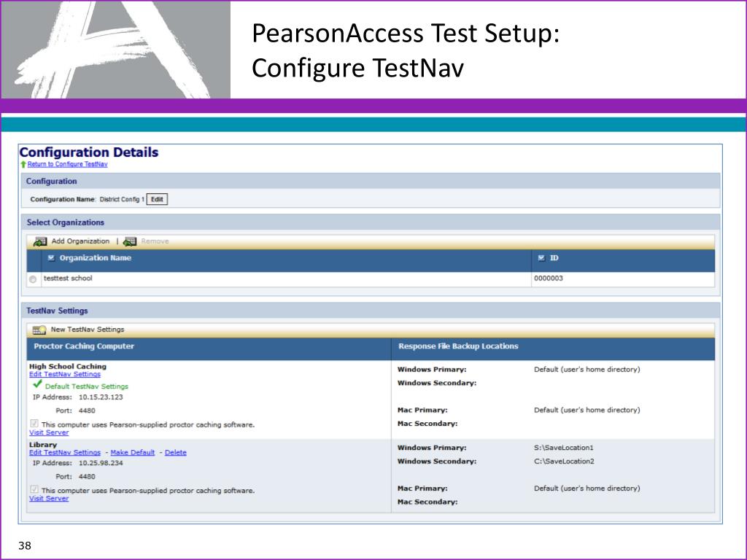This screenshot has height=560, width=747.
Task: Select Add Organization toolbar text
Action: [x=80, y=241]
